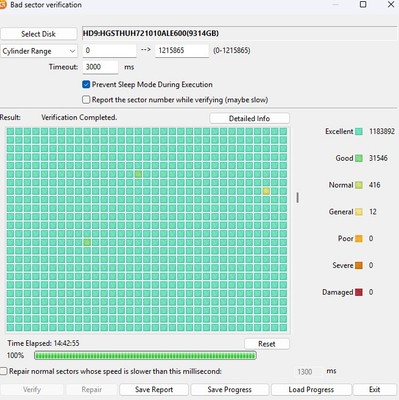Viewport: 399px width, 400px height.
Task: Click the Severe color swatch
Action: pyautogui.click(x=359, y=266)
